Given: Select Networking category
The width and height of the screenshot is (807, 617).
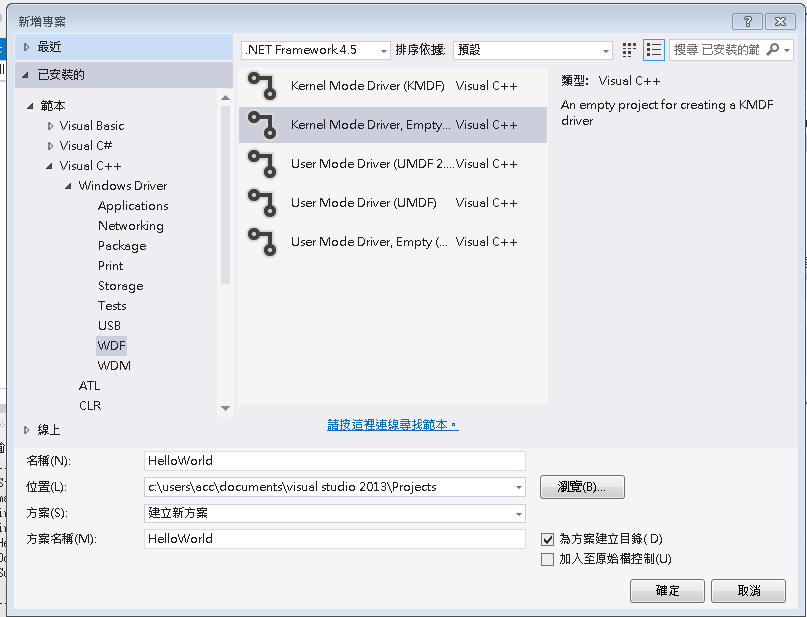Looking at the screenshot, I should point(131,226).
